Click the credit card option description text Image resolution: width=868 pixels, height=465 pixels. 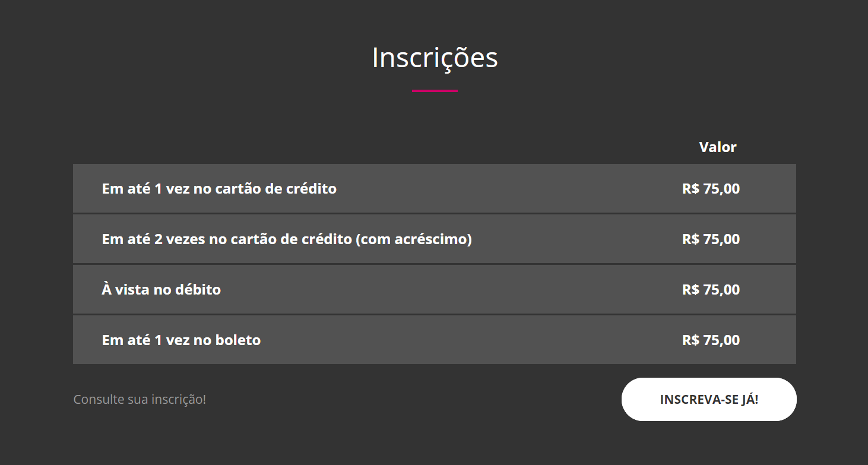click(x=218, y=188)
